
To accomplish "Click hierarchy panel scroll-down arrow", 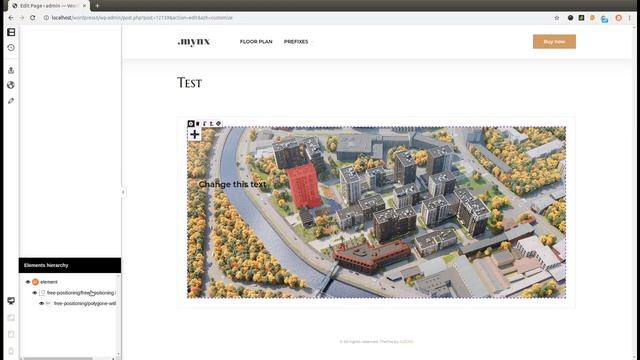I will [x=118, y=354].
